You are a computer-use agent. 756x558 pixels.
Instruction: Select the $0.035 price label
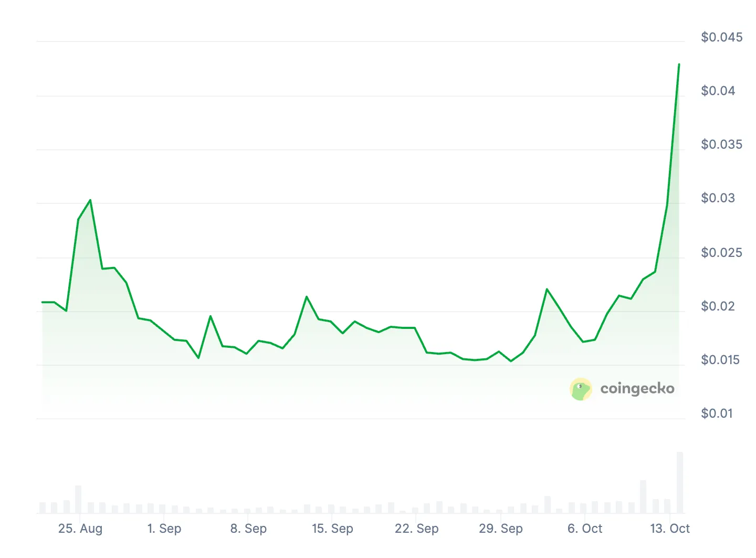click(721, 144)
